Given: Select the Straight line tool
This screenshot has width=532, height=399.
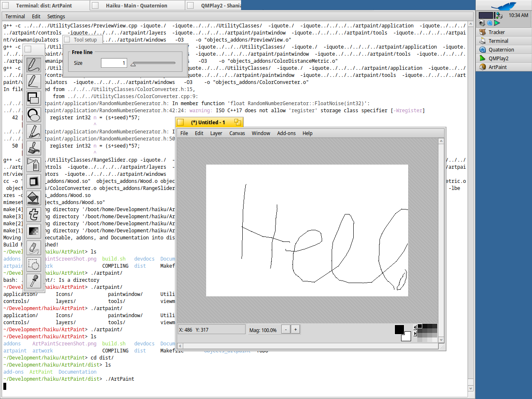Looking at the screenshot, I should tap(34, 81).
